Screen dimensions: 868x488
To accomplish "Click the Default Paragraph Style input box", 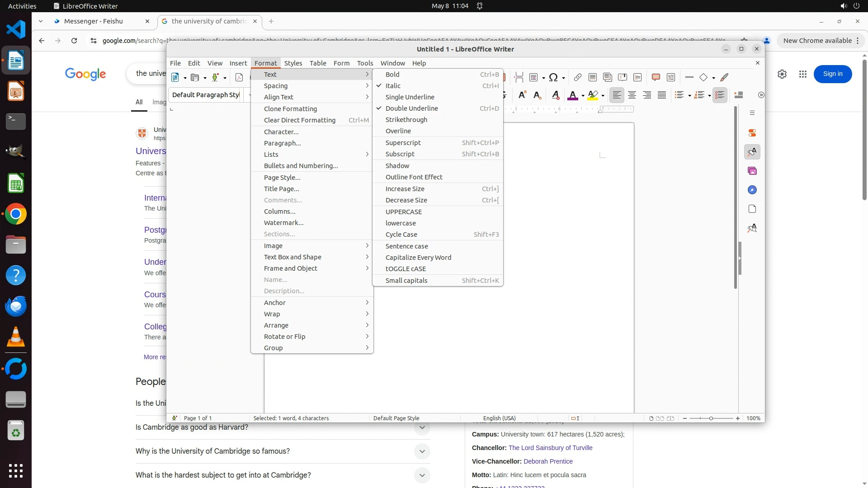I will [206, 95].
